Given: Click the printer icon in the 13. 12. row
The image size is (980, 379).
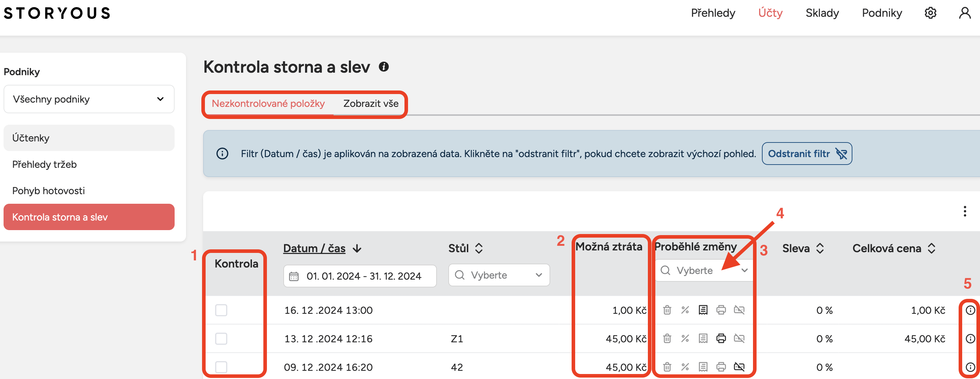Looking at the screenshot, I should [721, 338].
